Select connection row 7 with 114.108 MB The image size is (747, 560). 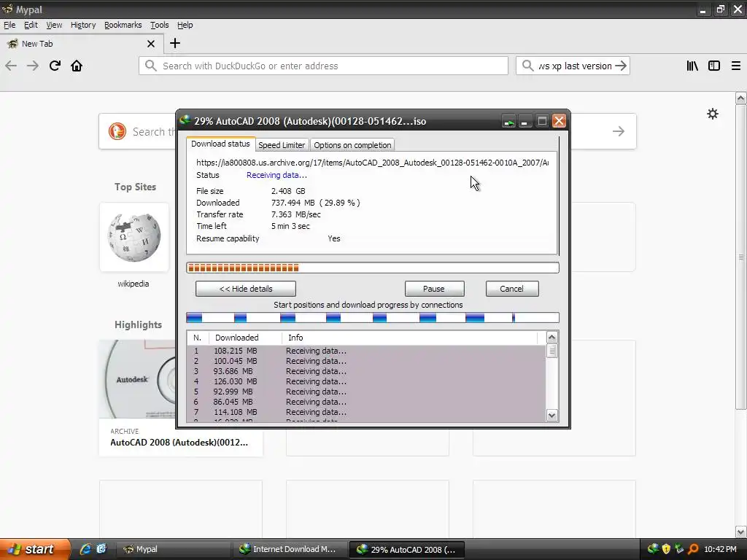click(x=366, y=412)
